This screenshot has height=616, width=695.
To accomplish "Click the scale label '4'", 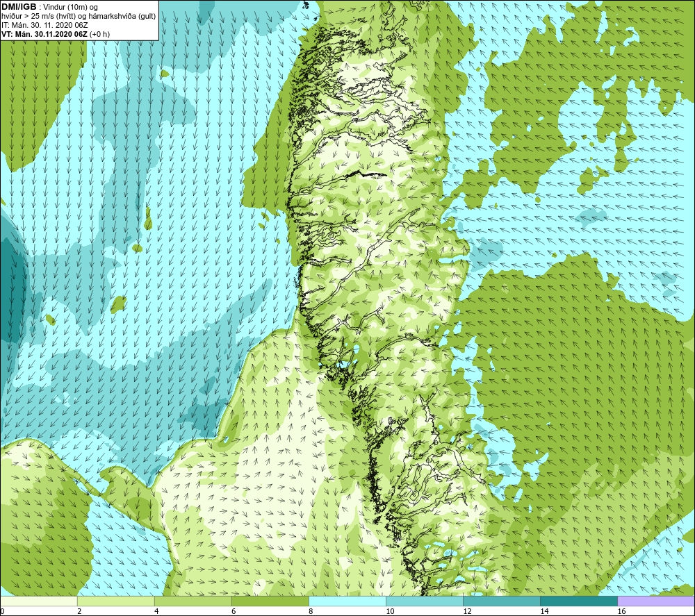I will pyautogui.click(x=156, y=612).
